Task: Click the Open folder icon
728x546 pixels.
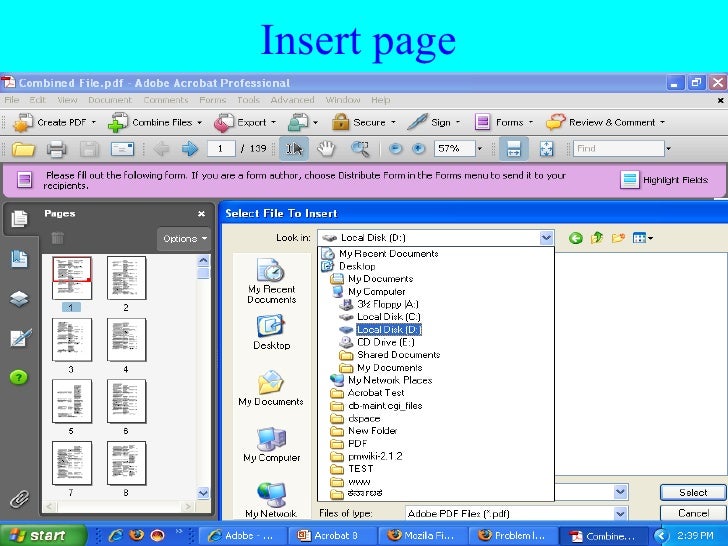Action: [23, 149]
